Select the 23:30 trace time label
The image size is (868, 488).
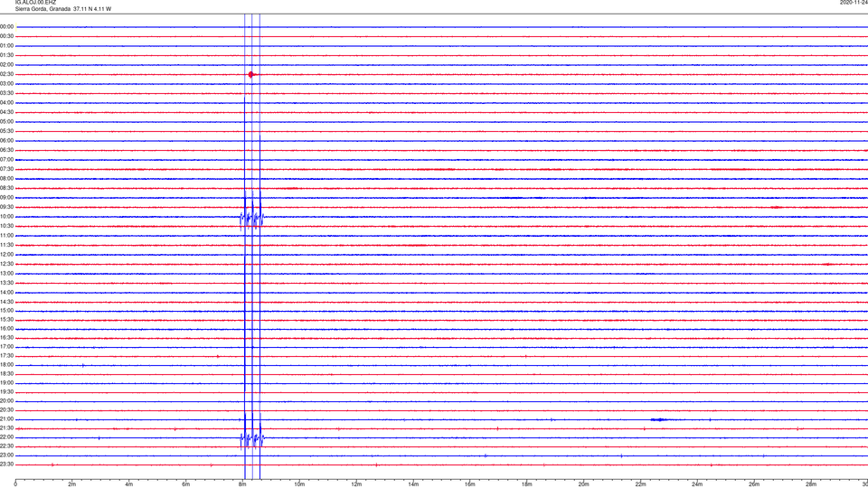pos(6,465)
